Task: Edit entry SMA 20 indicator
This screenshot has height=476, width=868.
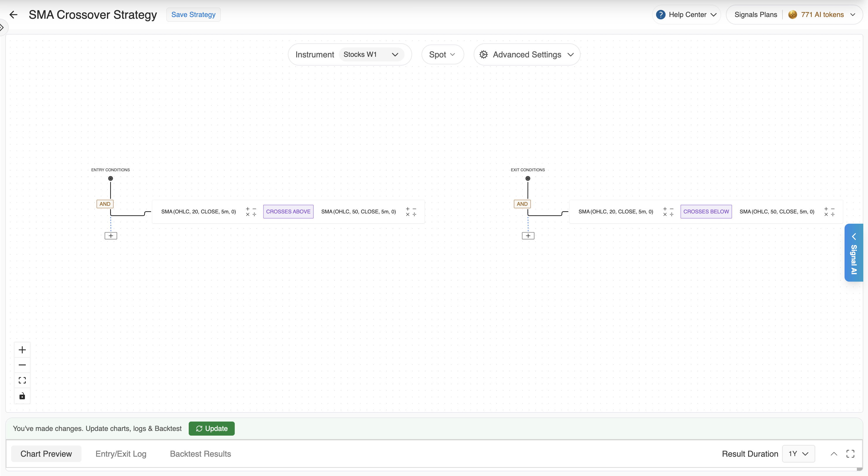Action: (x=198, y=211)
